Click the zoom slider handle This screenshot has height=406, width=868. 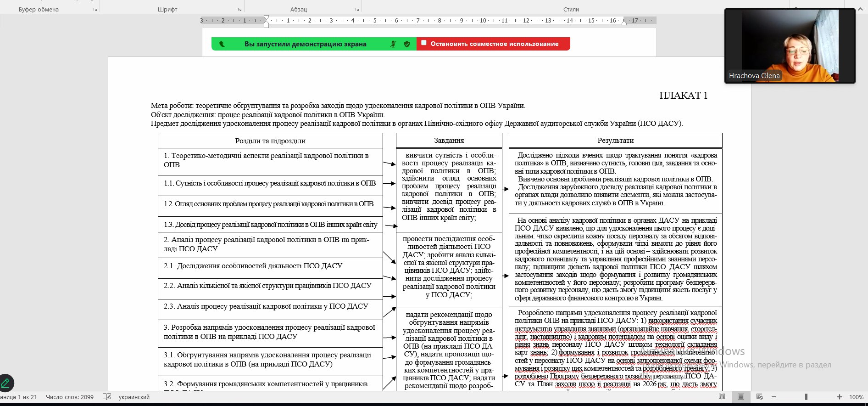[806, 397]
